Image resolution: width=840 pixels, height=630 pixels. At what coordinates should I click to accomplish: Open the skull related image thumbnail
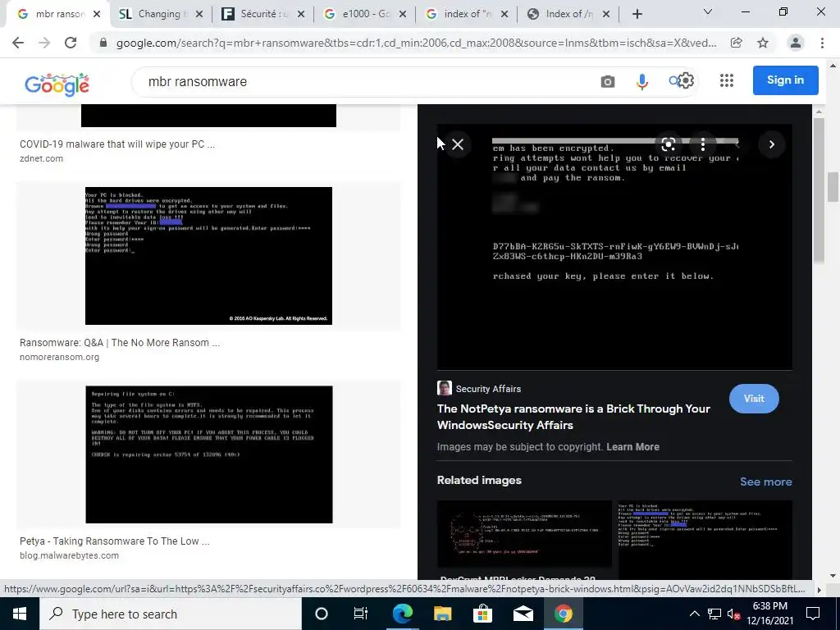(524, 534)
